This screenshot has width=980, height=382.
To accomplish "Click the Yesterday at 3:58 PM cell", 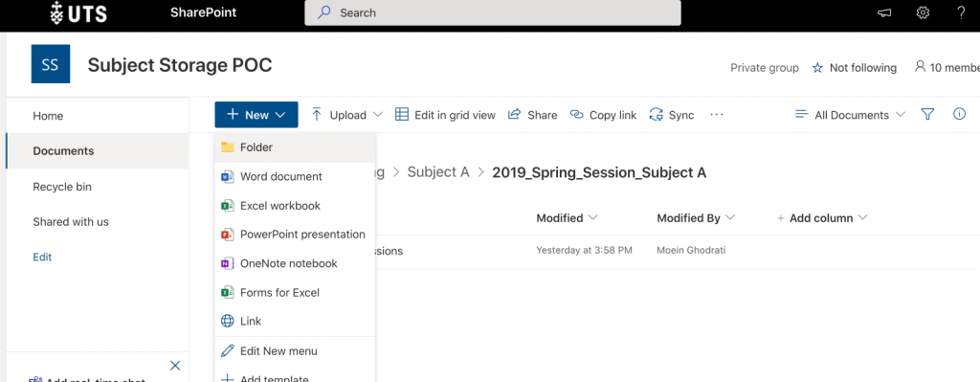I will 585,250.
